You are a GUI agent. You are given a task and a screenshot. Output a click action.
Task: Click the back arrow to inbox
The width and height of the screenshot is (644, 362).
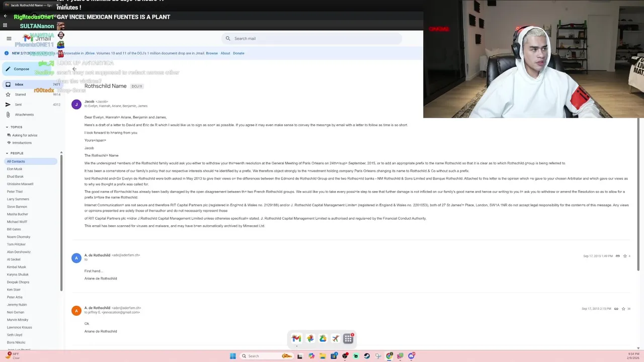click(74, 69)
